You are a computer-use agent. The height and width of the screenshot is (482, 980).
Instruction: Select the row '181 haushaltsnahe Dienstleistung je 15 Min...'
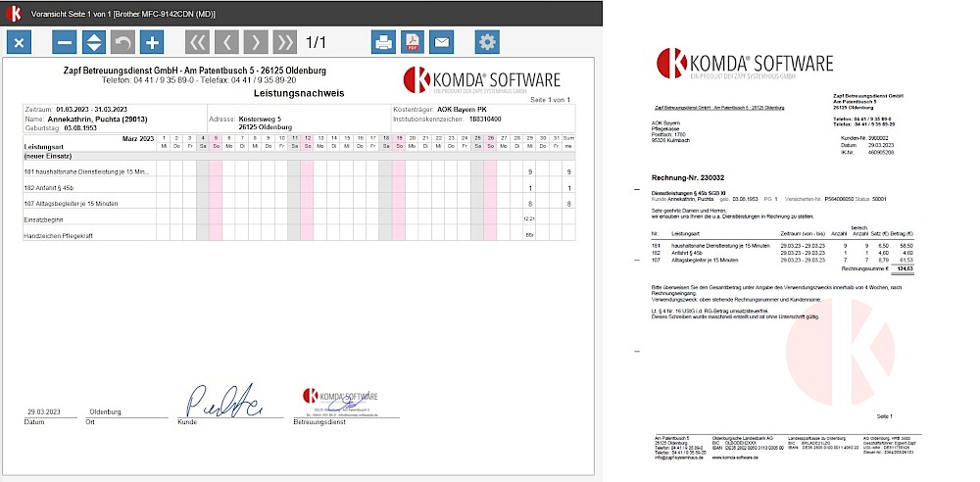pos(86,171)
